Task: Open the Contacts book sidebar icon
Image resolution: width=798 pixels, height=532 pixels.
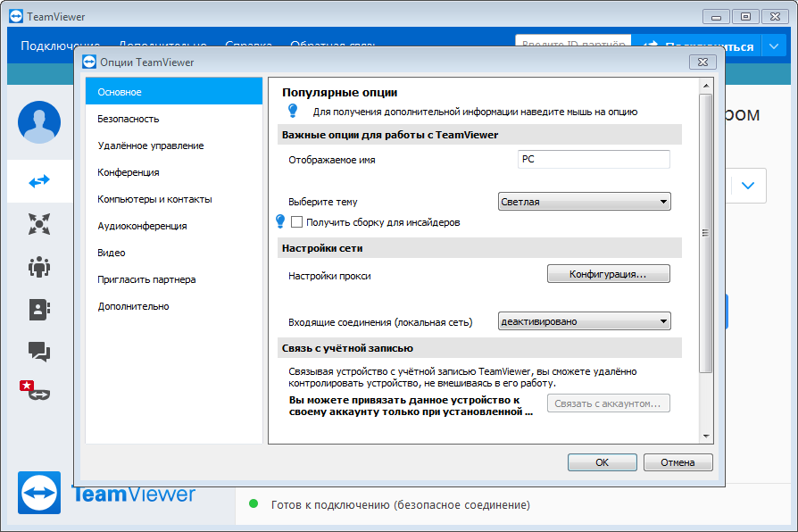Action: 39,309
